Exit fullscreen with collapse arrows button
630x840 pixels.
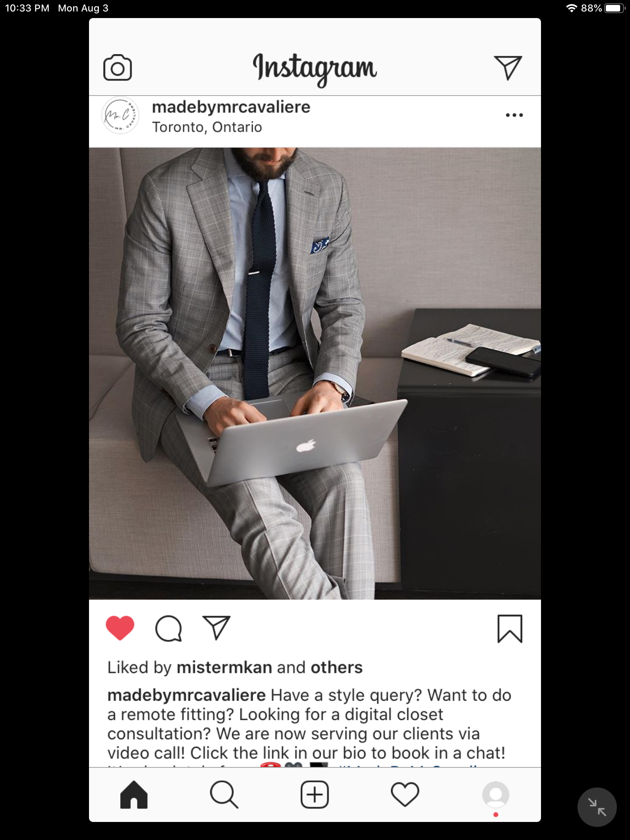click(x=597, y=807)
